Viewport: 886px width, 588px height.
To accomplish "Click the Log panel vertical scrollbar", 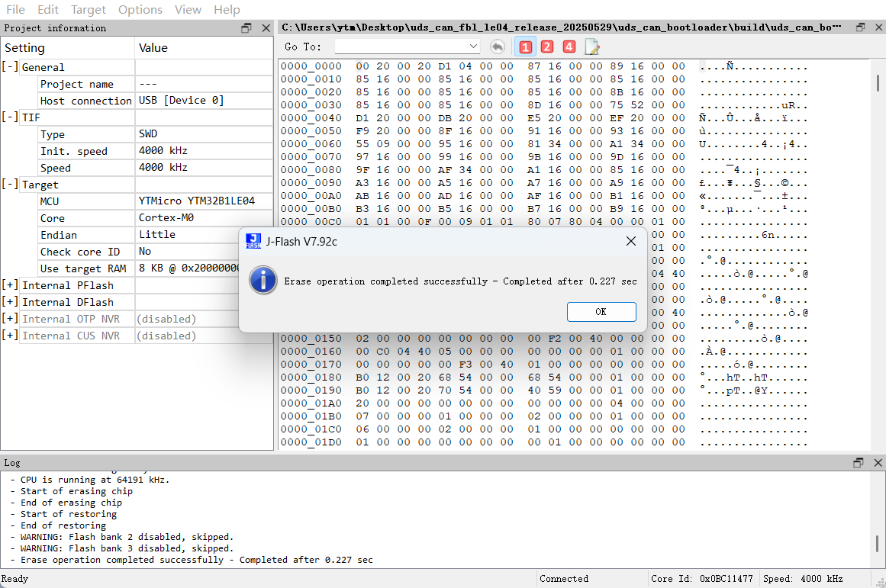I will coord(878,545).
